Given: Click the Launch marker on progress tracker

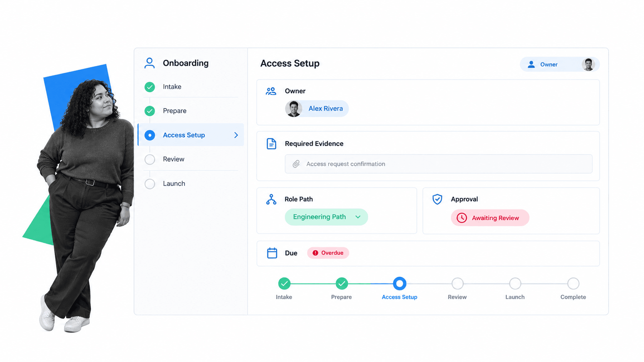Looking at the screenshot, I should pyautogui.click(x=515, y=284).
